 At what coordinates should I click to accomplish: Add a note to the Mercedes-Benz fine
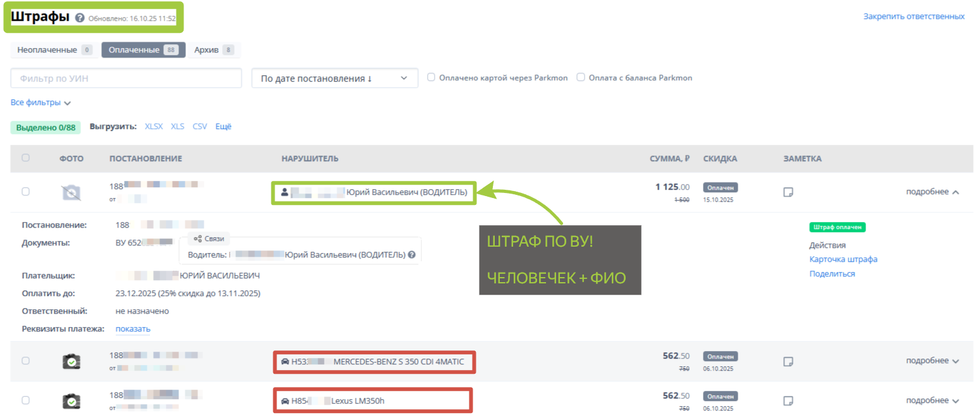point(788,361)
